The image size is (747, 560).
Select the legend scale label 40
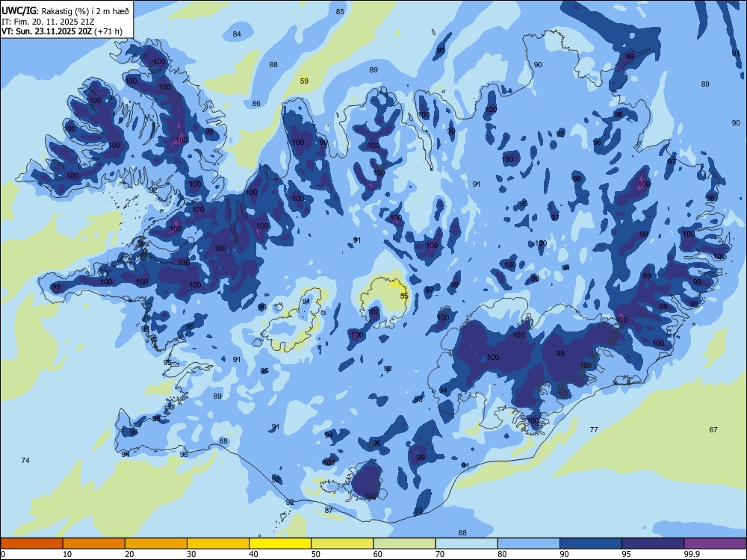click(x=253, y=554)
